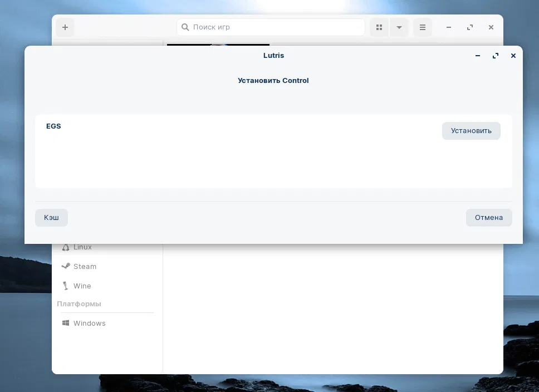Add a game with the plus icon

tap(65, 27)
